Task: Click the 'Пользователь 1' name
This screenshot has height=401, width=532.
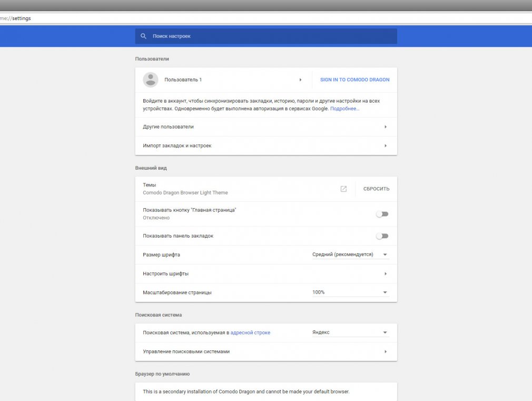Action: click(x=183, y=80)
